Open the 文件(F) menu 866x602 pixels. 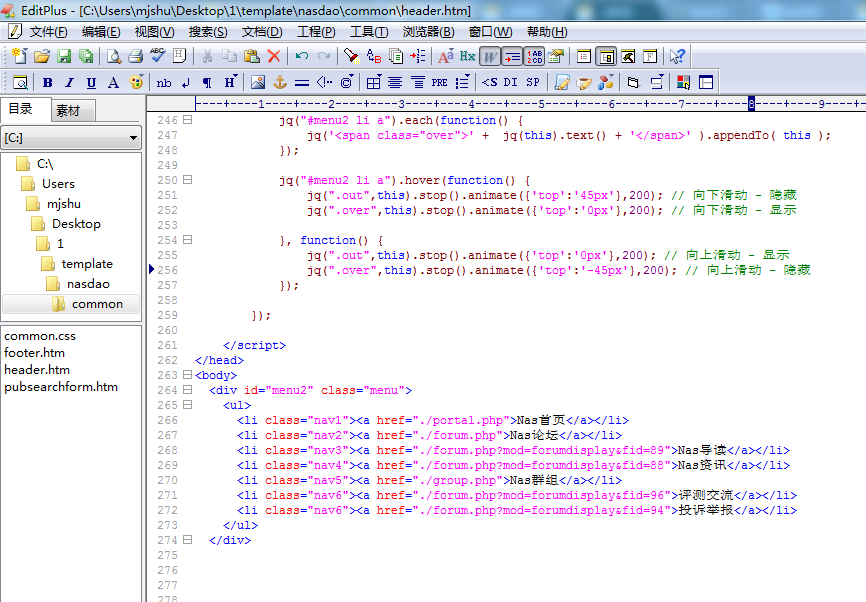pyautogui.click(x=49, y=32)
